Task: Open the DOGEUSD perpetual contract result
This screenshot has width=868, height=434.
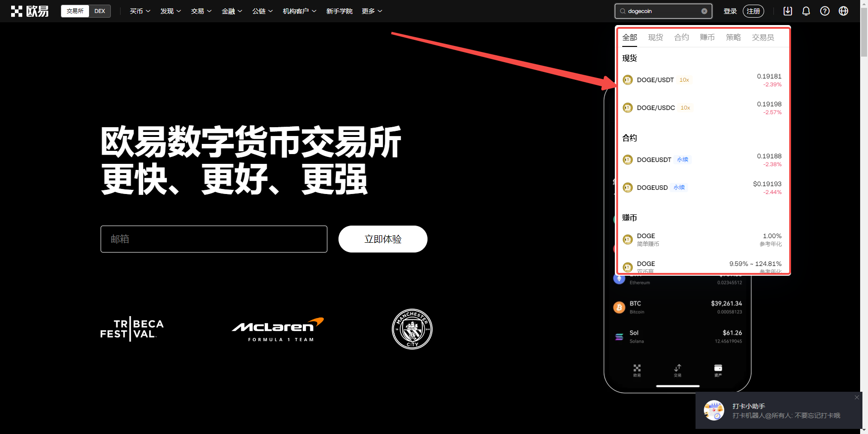Action: (x=703, y=188)
